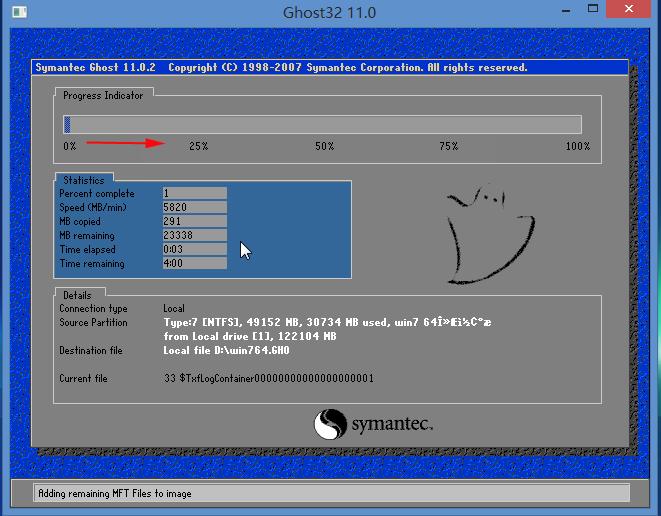This screenshot has height=516, width=661.
Task: Click the Time remaining value field
Action: pos(194,264)
